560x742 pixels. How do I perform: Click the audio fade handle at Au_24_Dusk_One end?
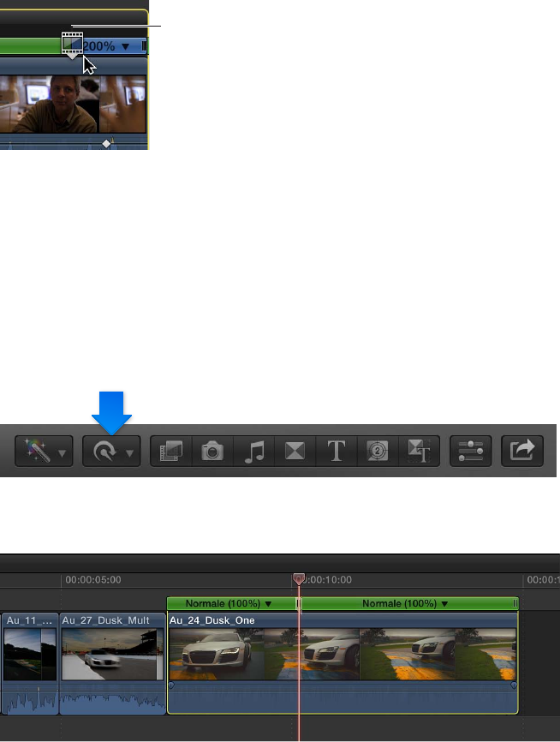tap(514, 685)
